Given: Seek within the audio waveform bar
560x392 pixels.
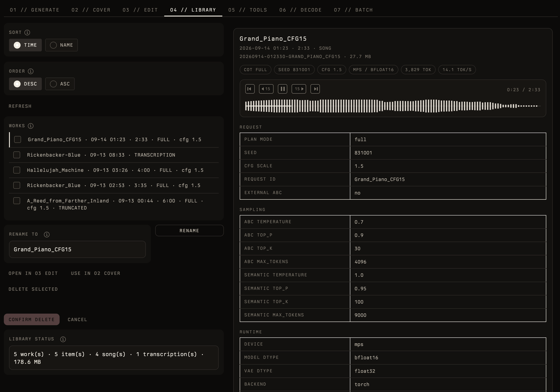Looking at the screenshot, I should (x=393, y=106).
